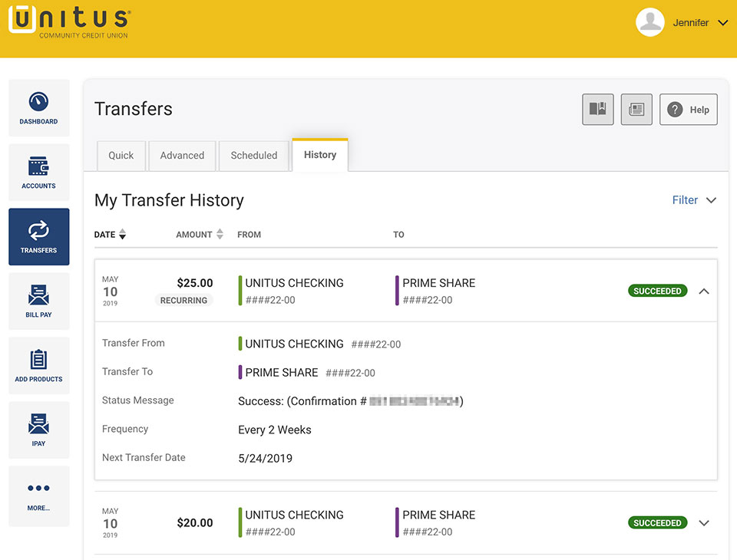Click the Succeeded badge on $20.00 transfer
This screenshot has height=560, width=737.
click(658, 523)
